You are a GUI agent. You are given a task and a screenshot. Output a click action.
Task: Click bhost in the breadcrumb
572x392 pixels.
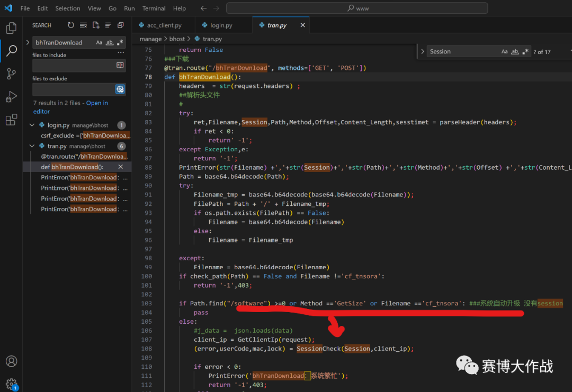click(x=177, y=39)
